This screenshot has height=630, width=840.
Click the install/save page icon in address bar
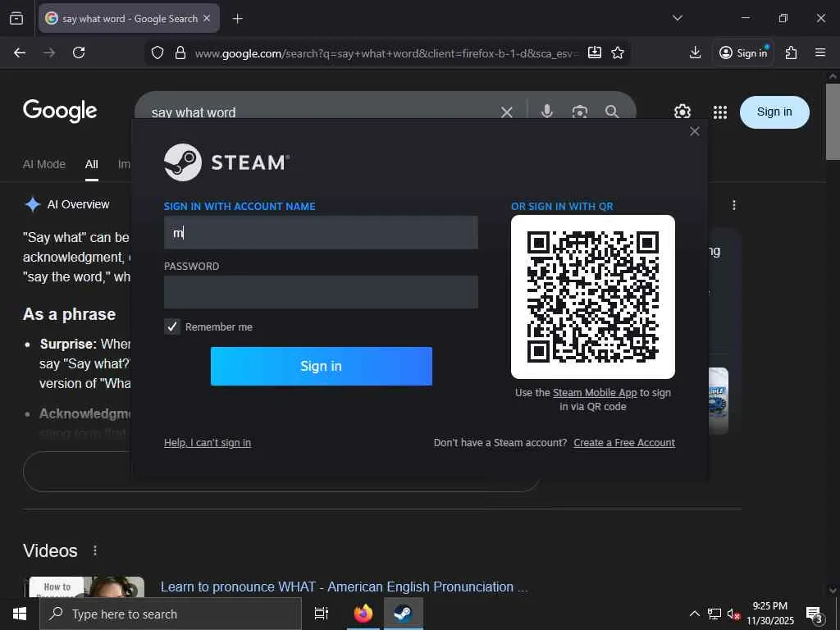594,52
